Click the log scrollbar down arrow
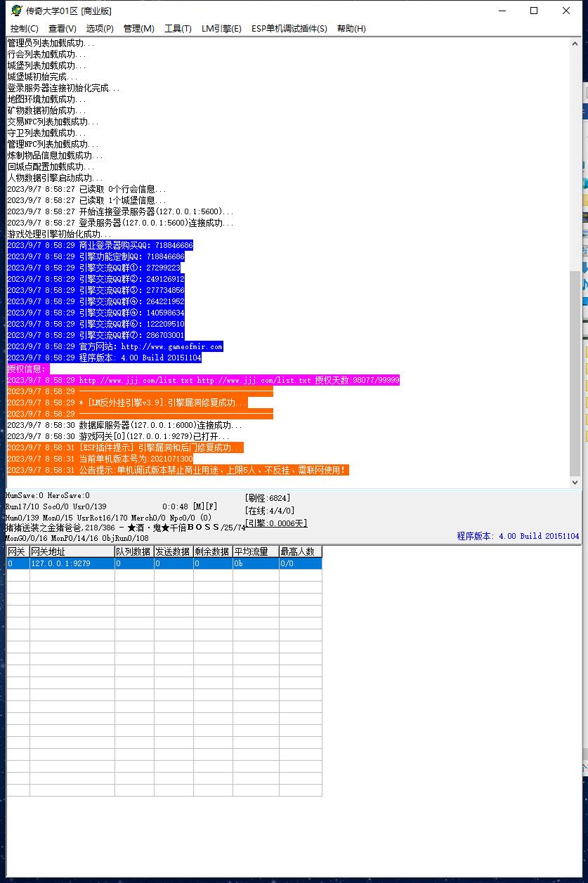Screen dimensions: 588x883 click(575, 482)
